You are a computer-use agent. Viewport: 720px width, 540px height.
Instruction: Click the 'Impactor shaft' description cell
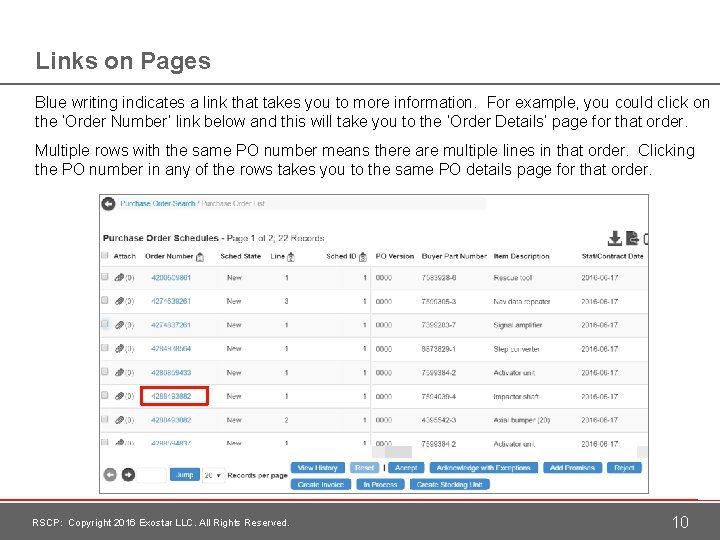tap(516, 396)
